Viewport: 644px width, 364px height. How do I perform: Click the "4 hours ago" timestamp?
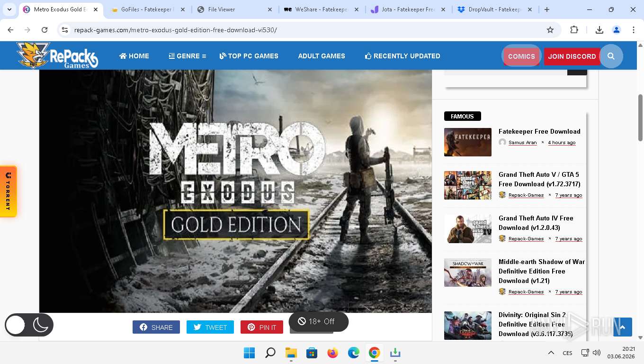click(562, 143)
